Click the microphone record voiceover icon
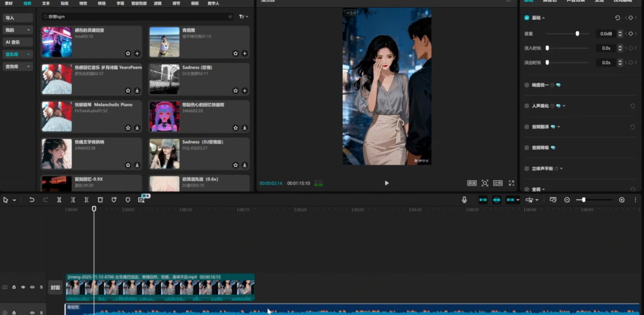 [x=464, y=200]
